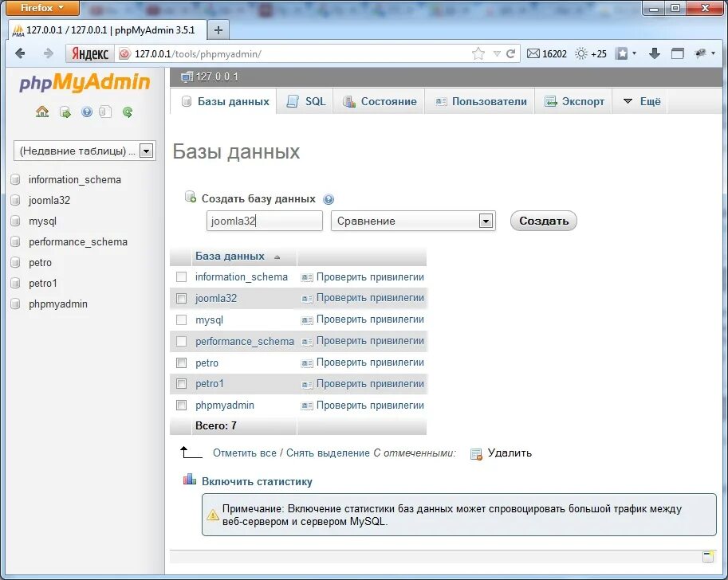Click database icon beside petro in sidebar

pyautogui.click(x=15, y=263)
